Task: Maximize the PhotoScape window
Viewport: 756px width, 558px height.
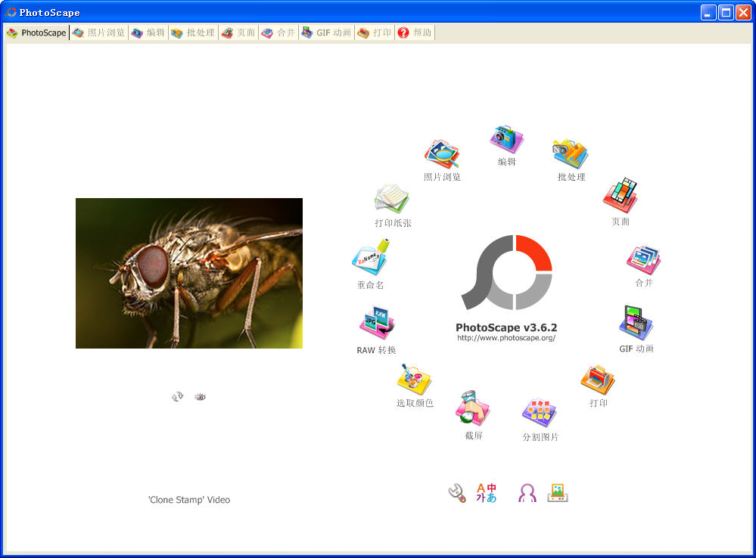Action: click(x=726, y=12)
